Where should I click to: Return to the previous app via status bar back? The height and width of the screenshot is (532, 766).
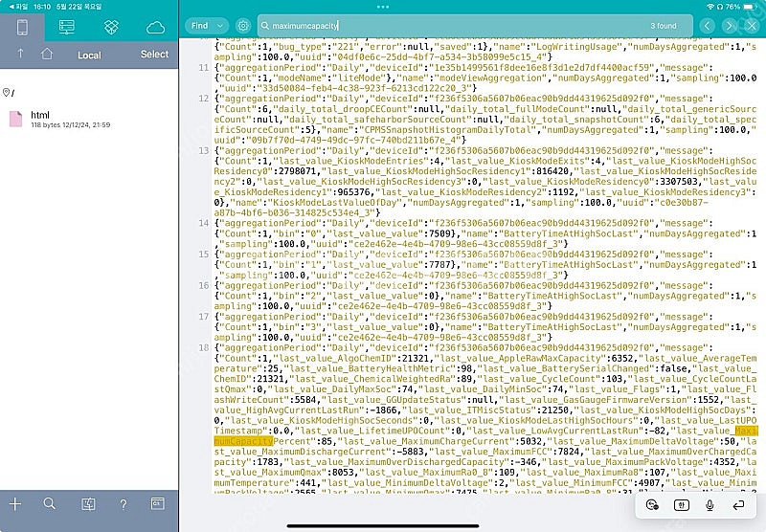coord(18,7)
